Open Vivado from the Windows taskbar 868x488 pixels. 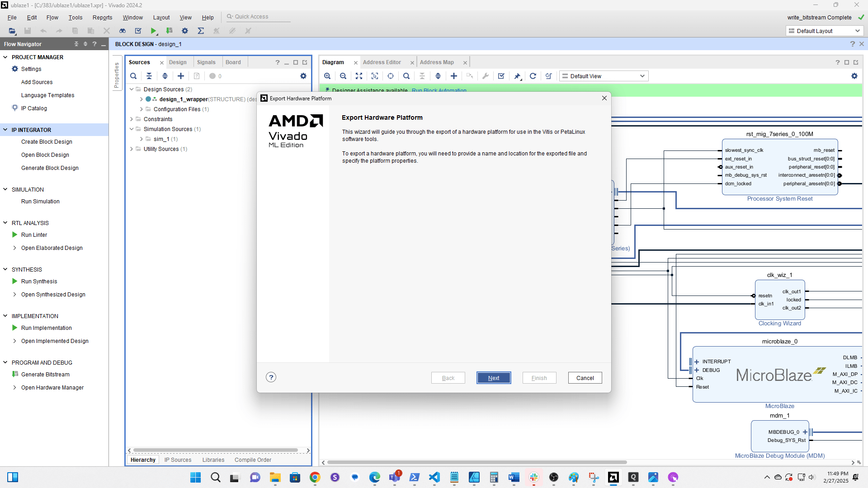[613, 477]
